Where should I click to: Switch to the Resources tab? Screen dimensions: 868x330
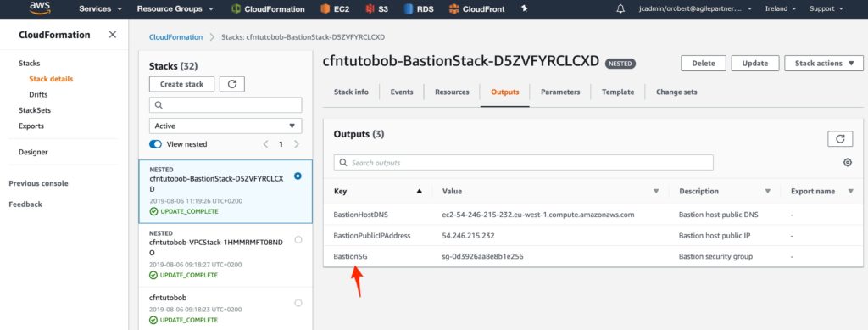(452, 92)
